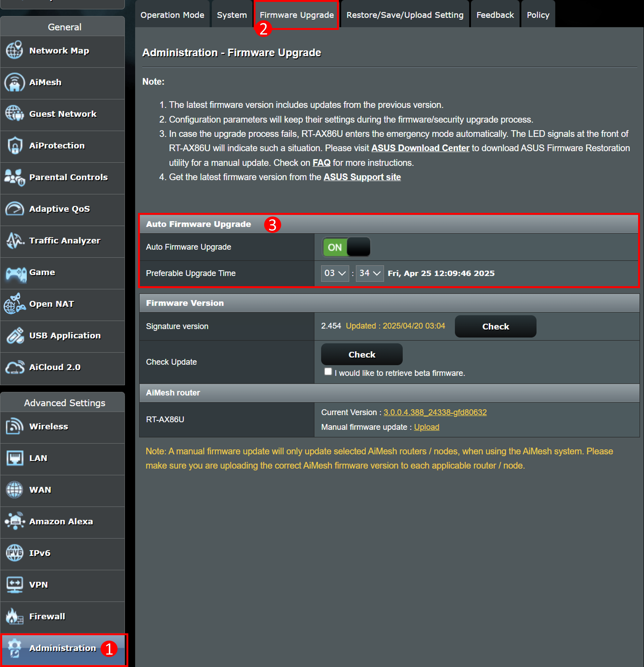Open the Restore/Save/Upload Setting tab
The height and width of the screenshot is (667, 644).
(x=405, y=15)
